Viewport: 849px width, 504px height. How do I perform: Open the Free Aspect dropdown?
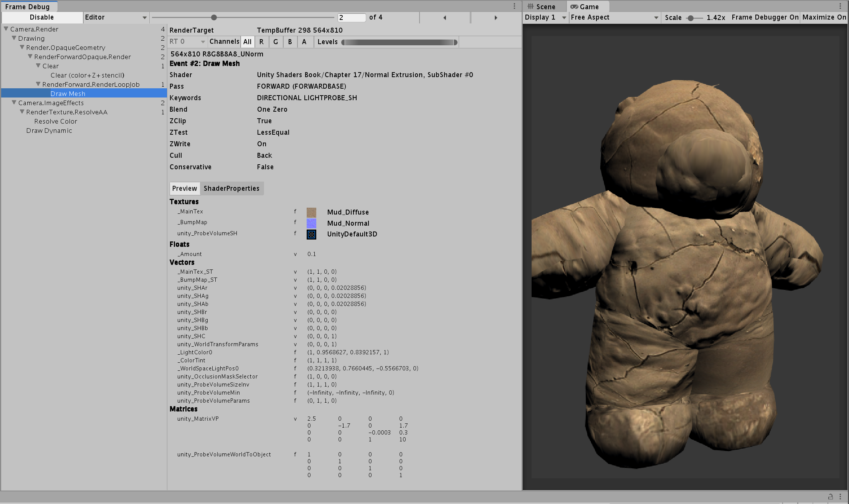[x=614, y=18]
